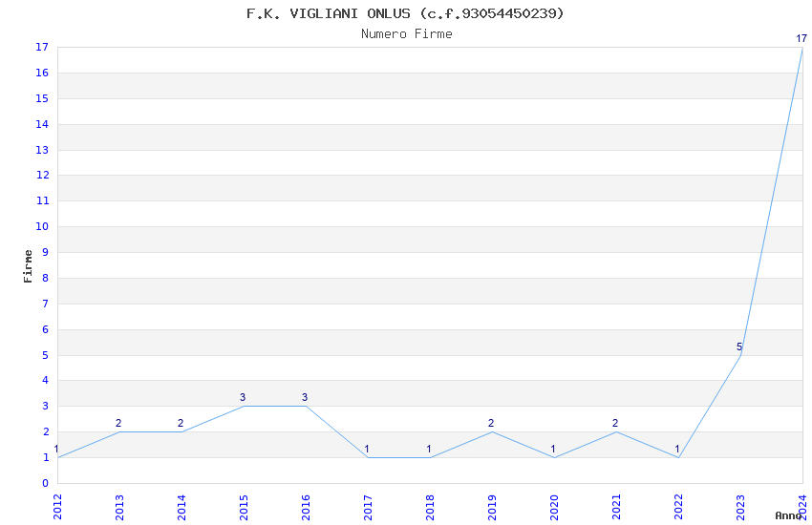The width and height of the screenshot is (812, 525).
Task: Click the data label 1 above 2018
Action: tap(429, 449)
